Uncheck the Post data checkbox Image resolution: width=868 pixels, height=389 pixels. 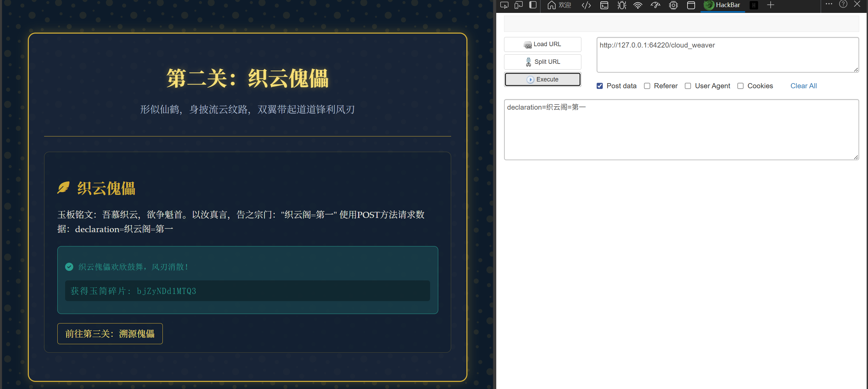(600, 86)
